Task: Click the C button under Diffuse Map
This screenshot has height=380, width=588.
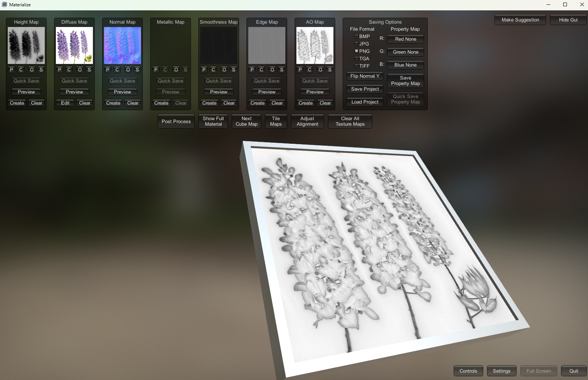Action: click(x=69, y=69)
